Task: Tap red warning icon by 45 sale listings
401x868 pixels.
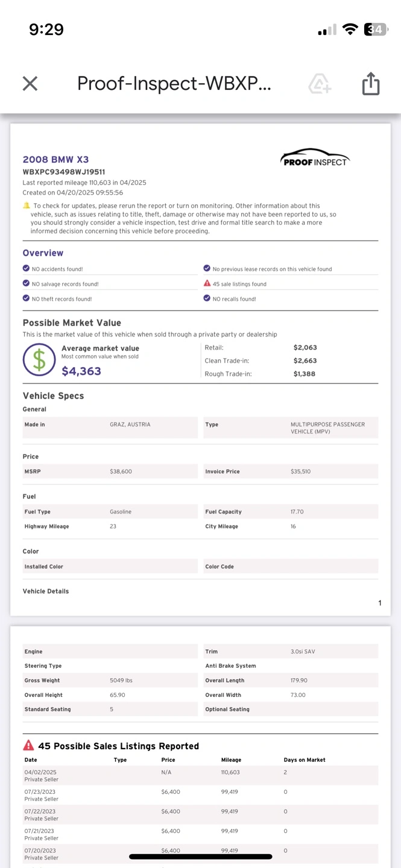Action: point(207,284)
